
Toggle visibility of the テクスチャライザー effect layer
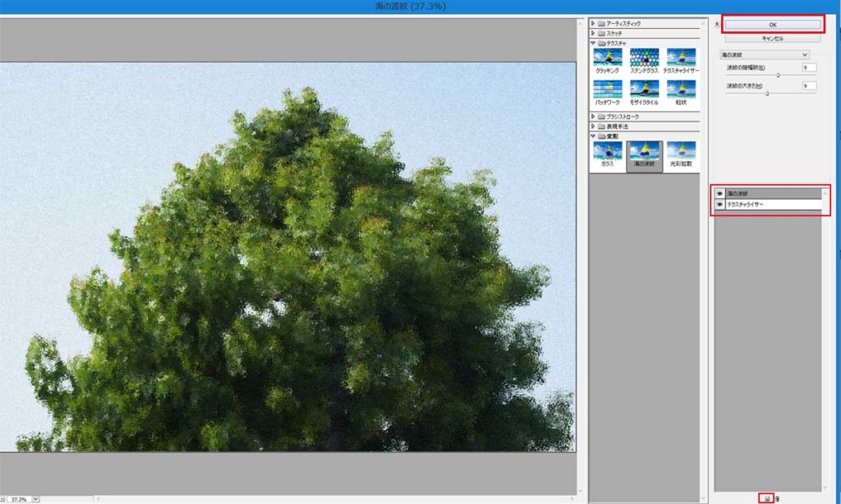pyautogui.click(x=719, y=204)
